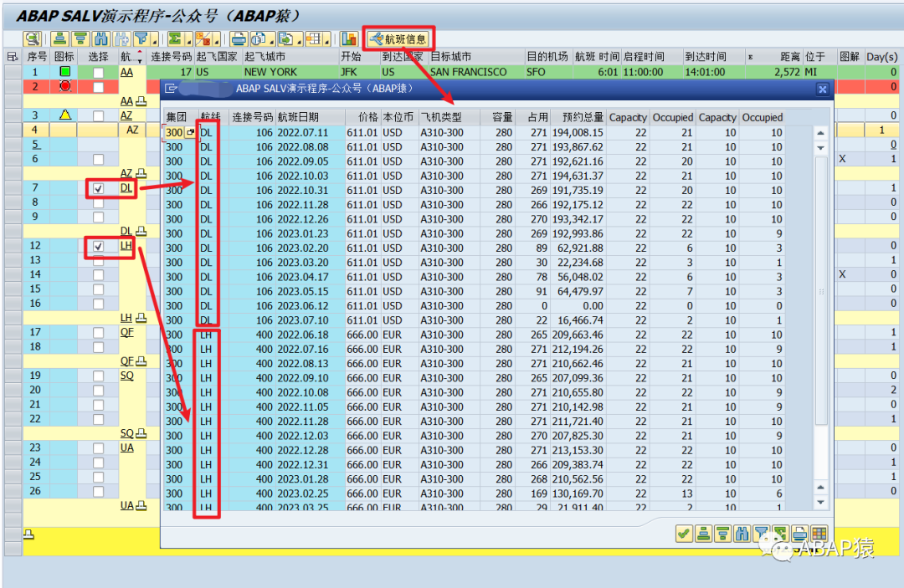Print the list with main toolbar printer icon
The width and height of the screenshot is (904, 588).
click(x=238, y=39)
